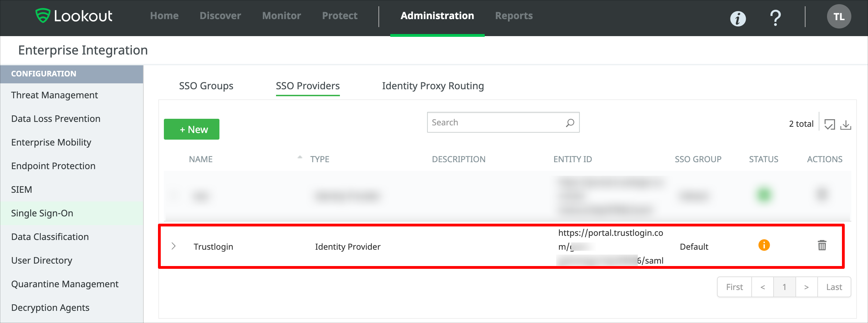Click the DESCRIPTION column header

[x=459, y=159]
